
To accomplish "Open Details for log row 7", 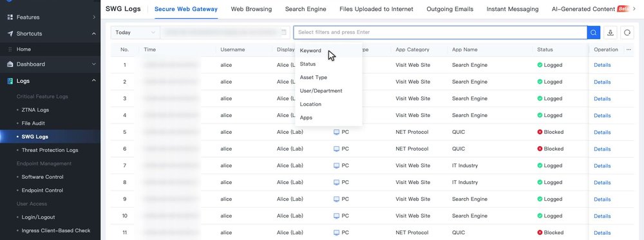I will click(x=602, y=166).
